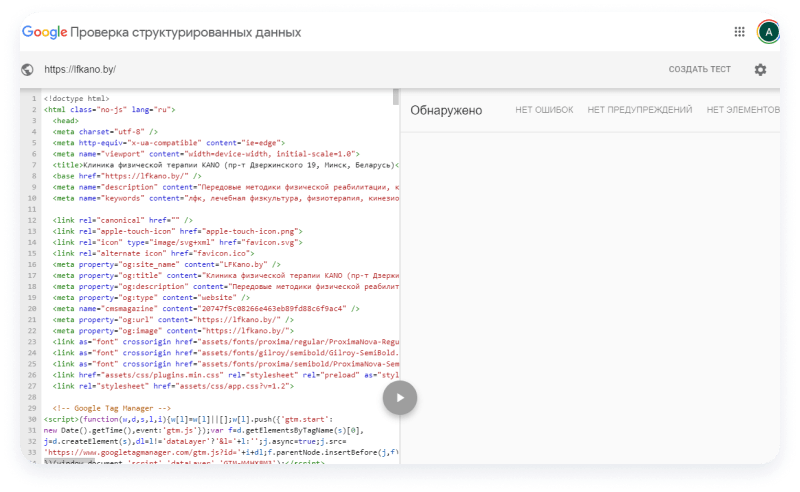Select the НЕТ ОШИБОК filter

pos(544,110)
